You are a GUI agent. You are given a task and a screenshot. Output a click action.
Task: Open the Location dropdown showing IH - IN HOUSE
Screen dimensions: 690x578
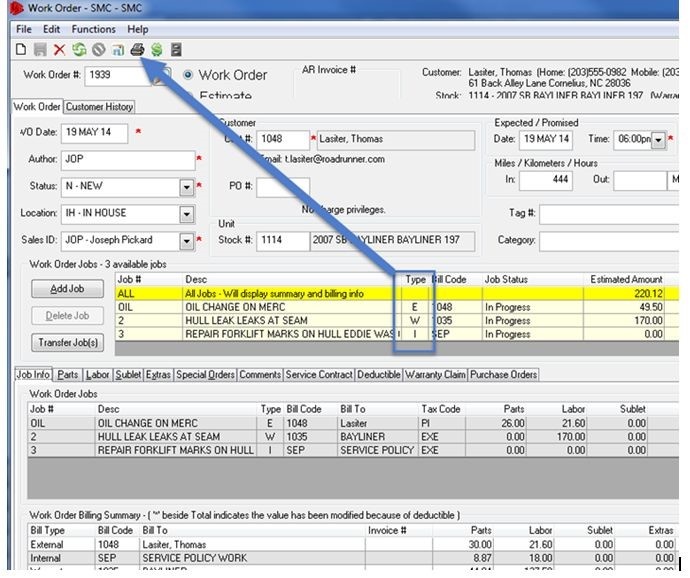[x=187, y=214]
